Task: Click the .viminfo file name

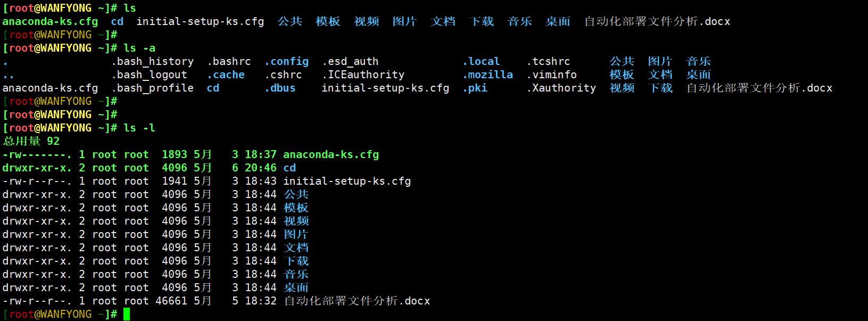Action: pos(551,75)
